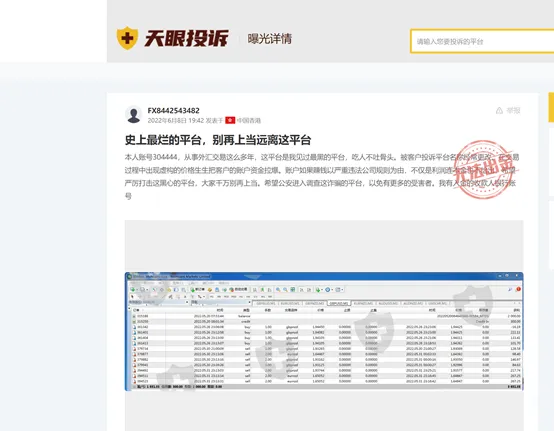Click the 自动交易 auto trading icon
Screen dimensions: 554x431
238,289
